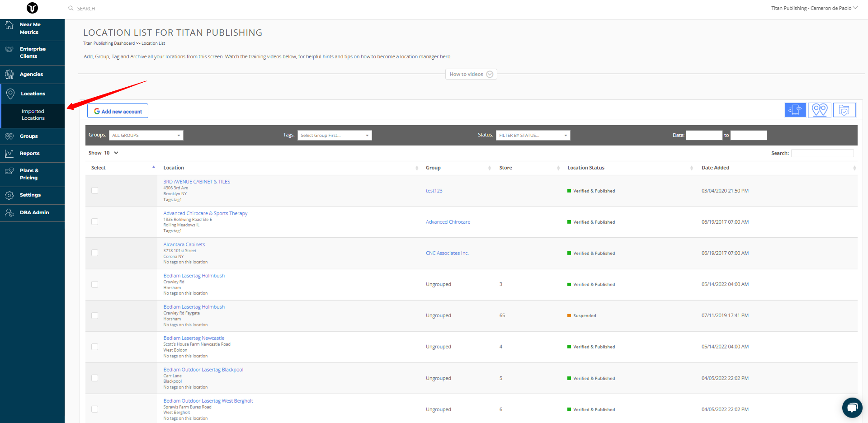
Task: Click the Plans & Pricing icon
Action: 9,171
